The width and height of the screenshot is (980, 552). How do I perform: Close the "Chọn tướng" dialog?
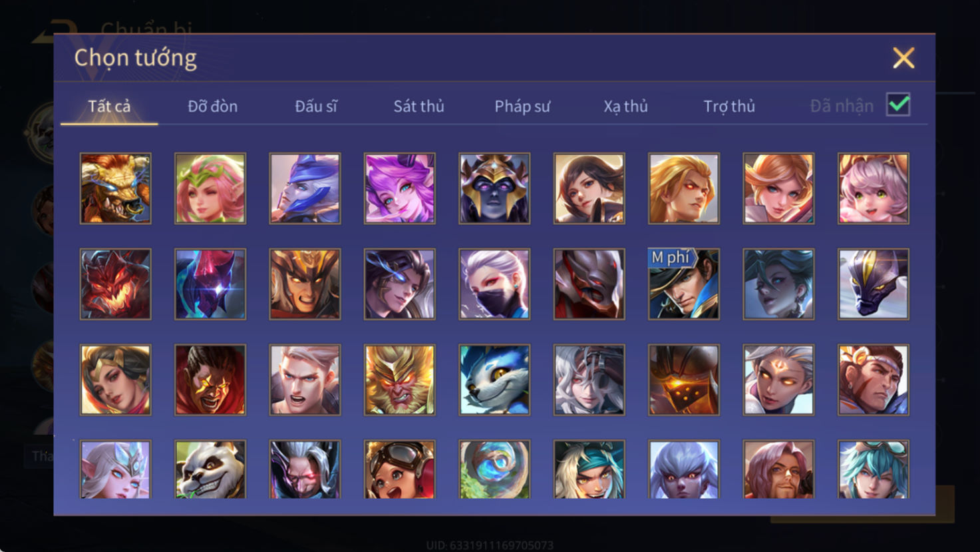pos(903,58)
